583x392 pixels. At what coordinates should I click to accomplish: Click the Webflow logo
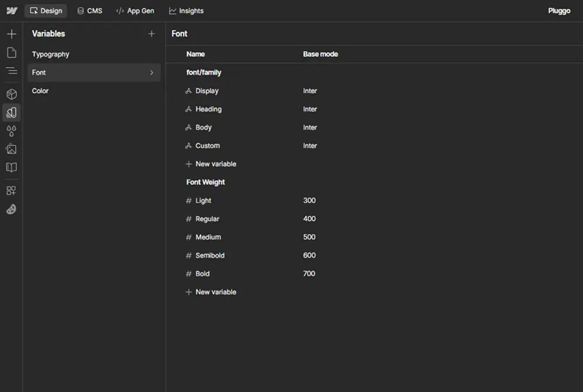pyautogui.click(x=11, y=10)
